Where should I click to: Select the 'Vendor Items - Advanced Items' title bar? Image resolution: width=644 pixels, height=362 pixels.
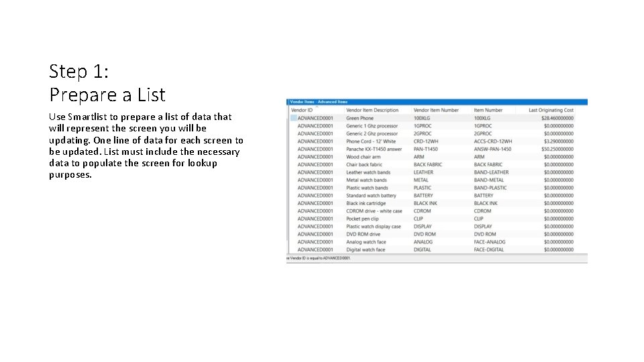(437, 102)
